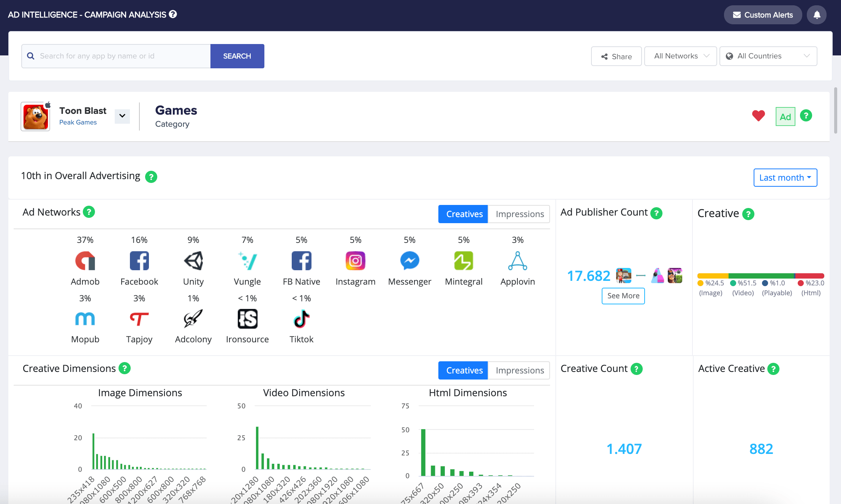Open the Messenger ad network icon

[x=409, y=261]
